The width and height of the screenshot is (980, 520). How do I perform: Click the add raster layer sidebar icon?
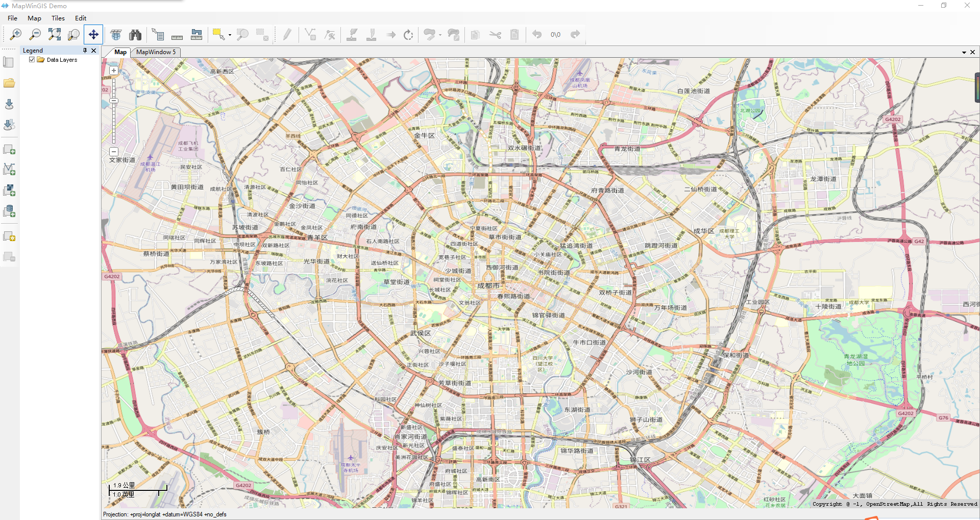[9, 190]
